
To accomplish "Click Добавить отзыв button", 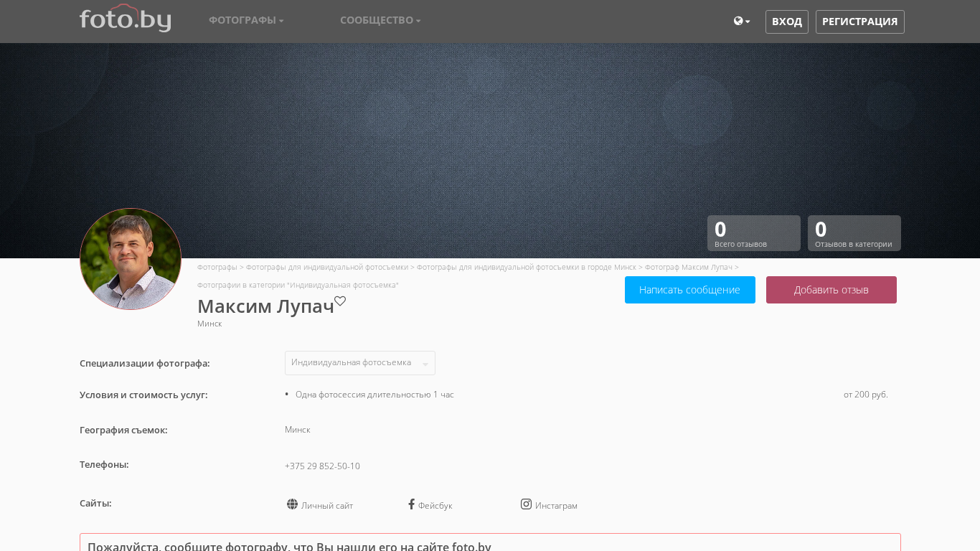I will 831,290.
